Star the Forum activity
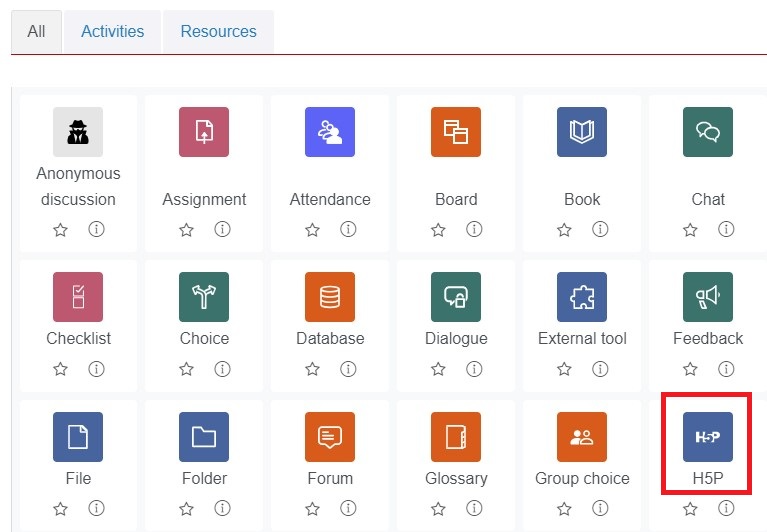 [312, 509]
